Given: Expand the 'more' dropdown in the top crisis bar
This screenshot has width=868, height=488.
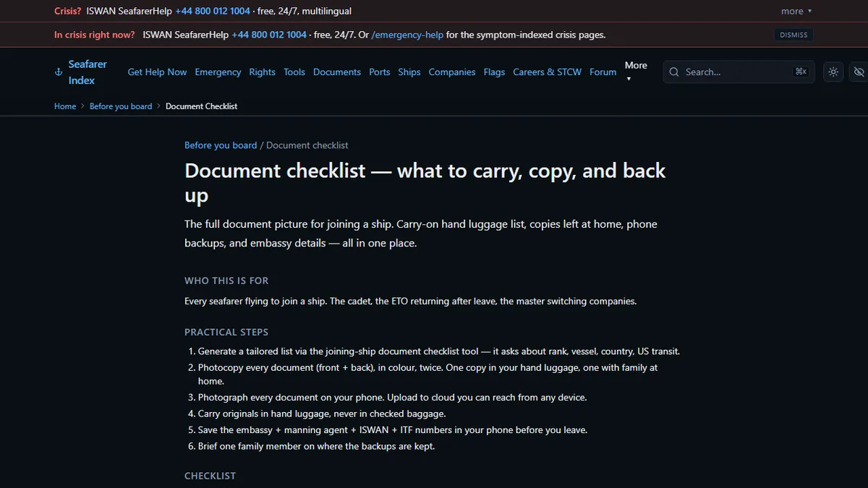Looking at the screenshot, I should pos(796,11).
